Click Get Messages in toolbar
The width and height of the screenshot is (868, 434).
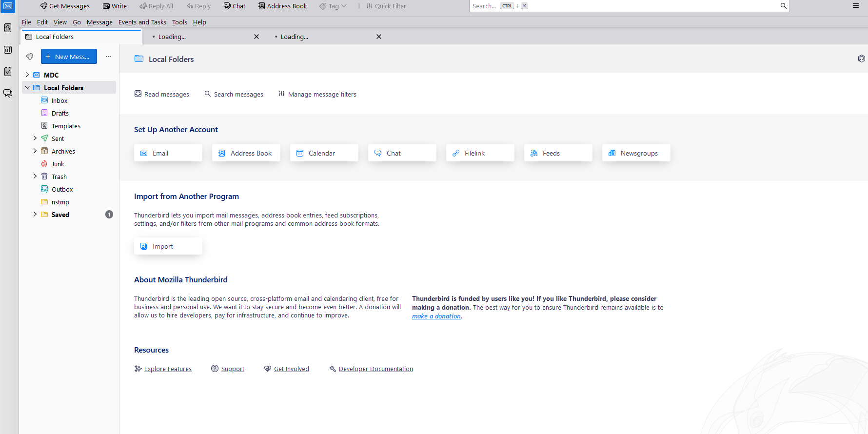click(x=65, y=6)
